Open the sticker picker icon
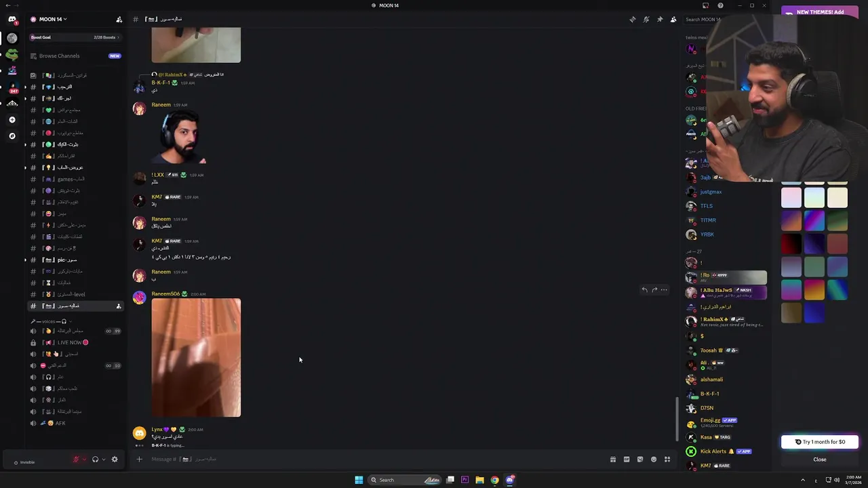Image resolution: width=868 pixels, height=488 pixels. (x=640, y=460)
